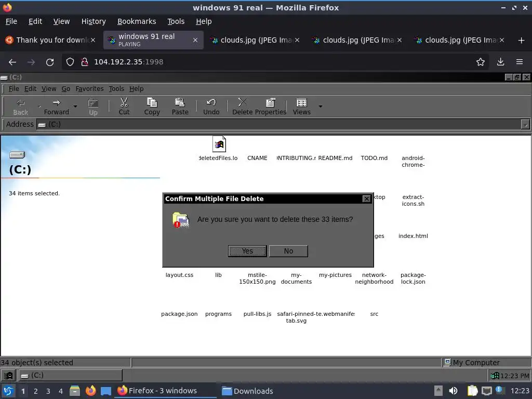Click the Forward arrow toolbar icon

tap(56, 103)
